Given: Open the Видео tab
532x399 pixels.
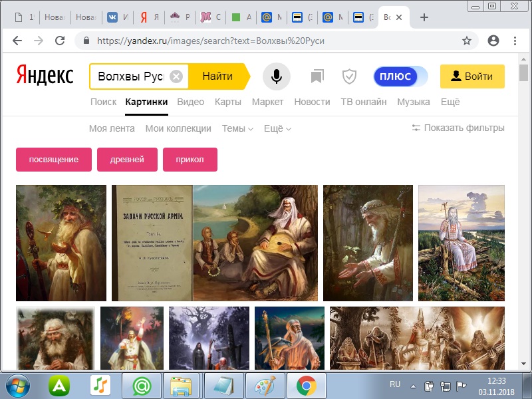Looking at the screenshot, I should pyautogui.click(x=191, y=102).
